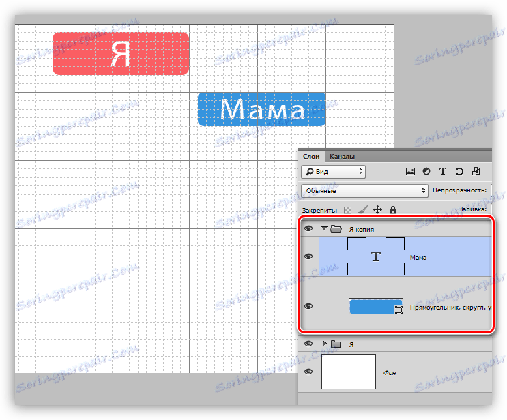Filter layers by adjustment layer icon

[426, 172]
